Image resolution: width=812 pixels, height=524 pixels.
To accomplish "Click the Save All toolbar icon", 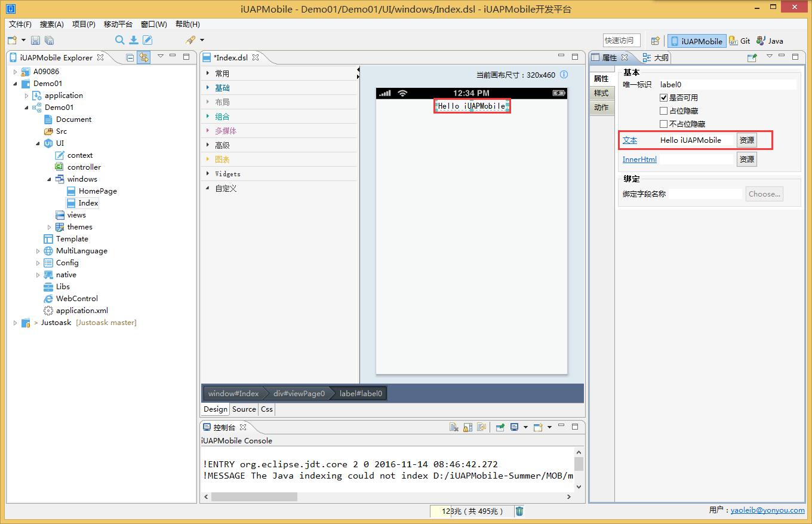I will coord(49,40).
